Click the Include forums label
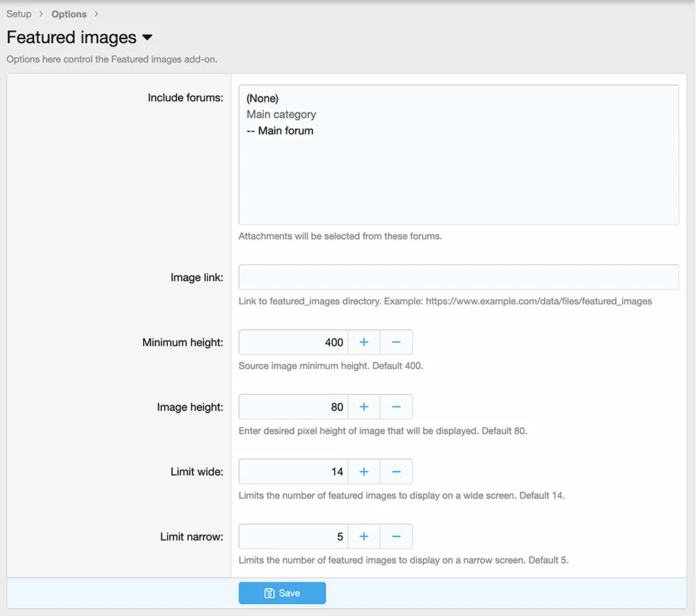Screen dimensions: 696x616 click(185, 97)
